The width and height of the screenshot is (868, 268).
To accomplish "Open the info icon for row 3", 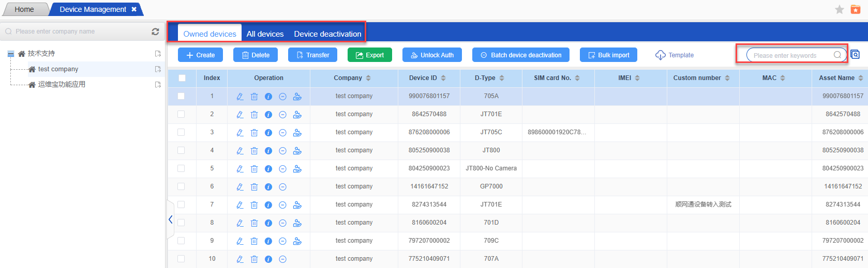I will point(268,133).
